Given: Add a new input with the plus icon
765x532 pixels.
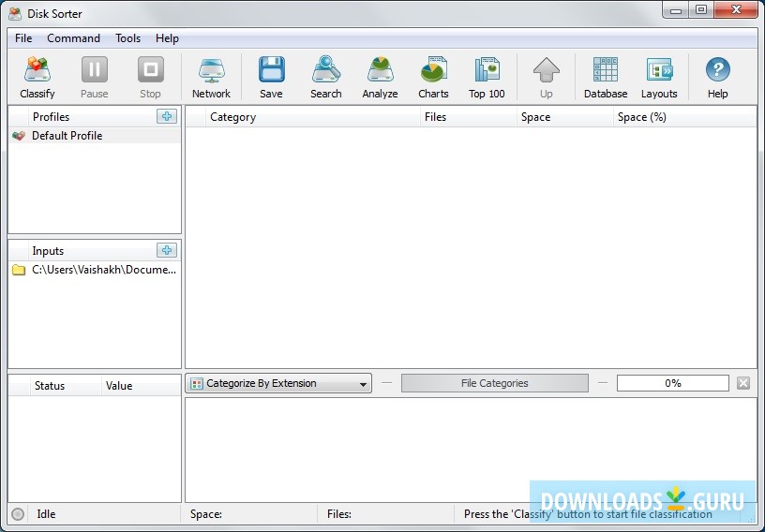Looking at the screenshot, I should [167, 250].
